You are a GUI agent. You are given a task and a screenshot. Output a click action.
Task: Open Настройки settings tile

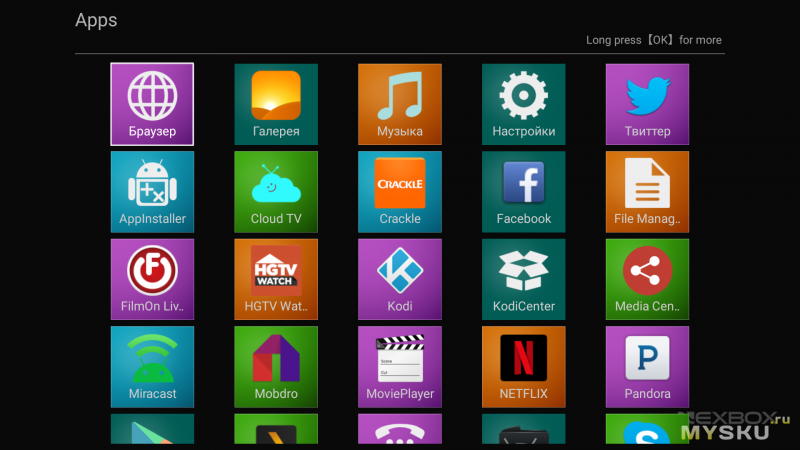pyautogui.click(x=523, y=104)
